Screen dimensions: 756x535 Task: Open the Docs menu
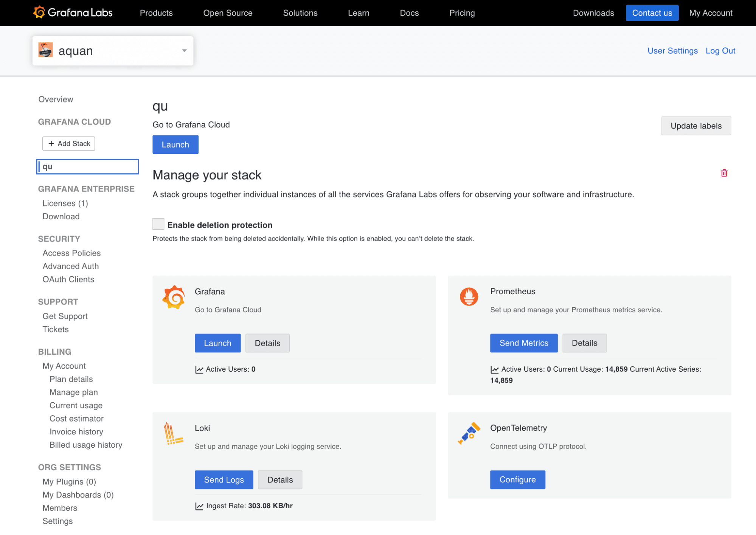tap(409, 12)
